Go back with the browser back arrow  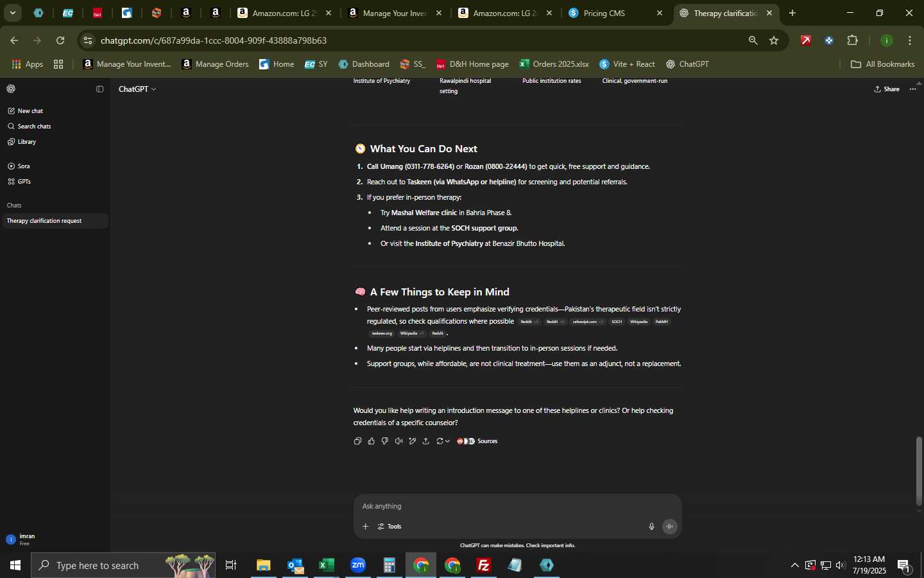[x=14, y=40]
